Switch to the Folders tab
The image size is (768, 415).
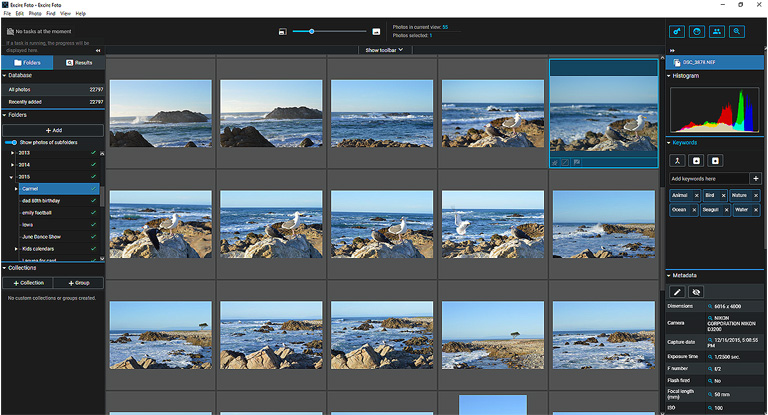point(27,63)
